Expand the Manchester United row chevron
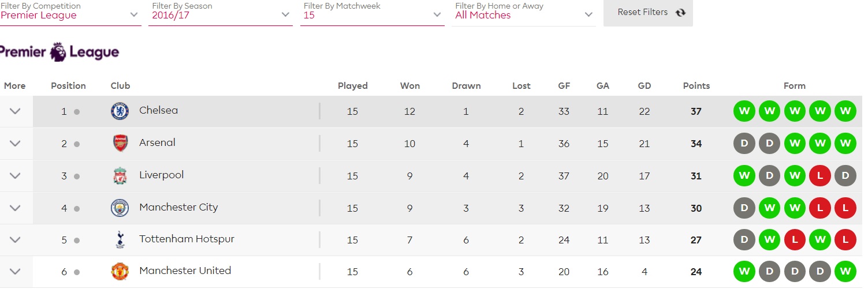This screenshot has width=868, height=289. tap(16, 272)
